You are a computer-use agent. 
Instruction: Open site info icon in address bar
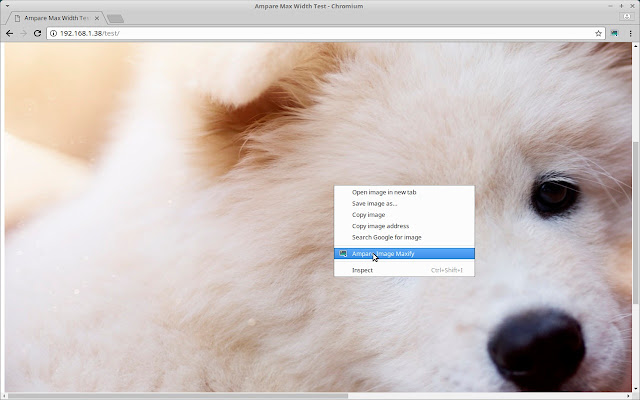tap(53, 33)
